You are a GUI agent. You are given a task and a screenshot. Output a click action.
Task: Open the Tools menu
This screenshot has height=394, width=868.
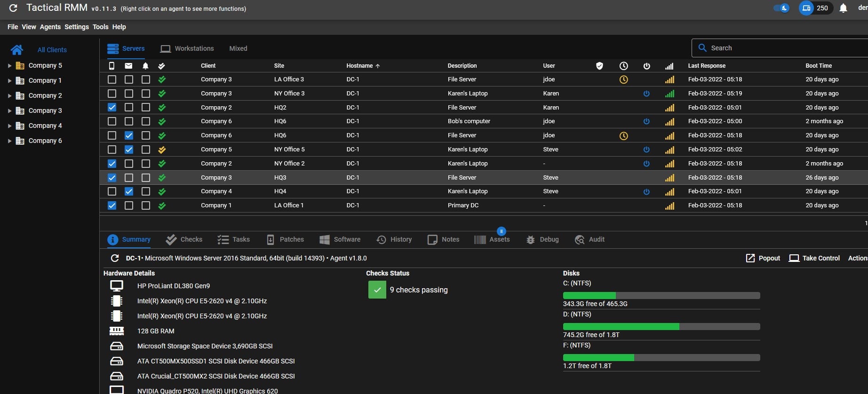coord(100,27)
